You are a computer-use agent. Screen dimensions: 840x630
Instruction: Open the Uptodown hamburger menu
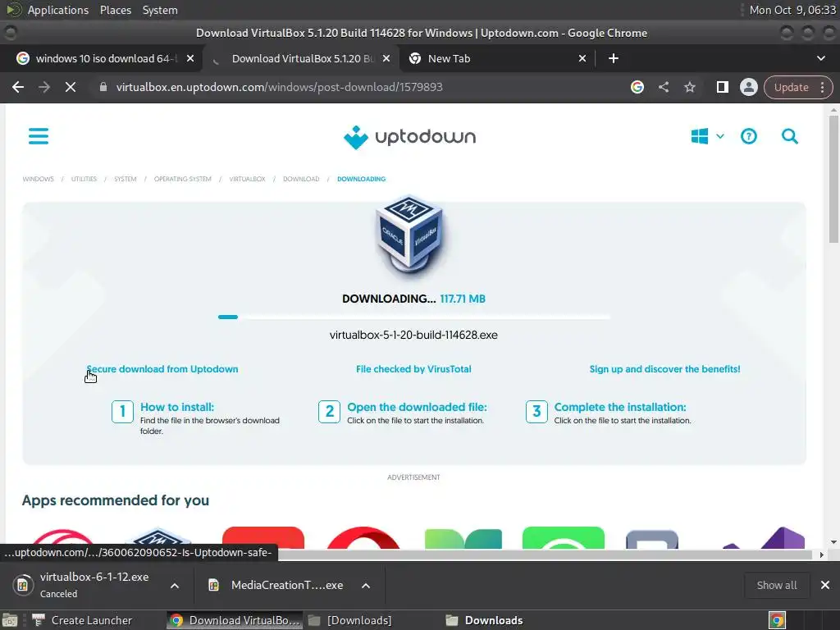pyautogui.click(x=39, y=136)
